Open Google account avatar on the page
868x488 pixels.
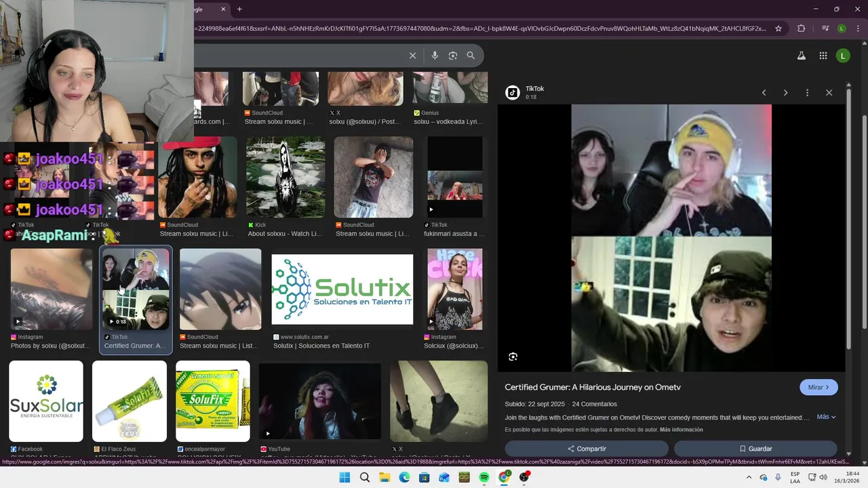point(843,56)
